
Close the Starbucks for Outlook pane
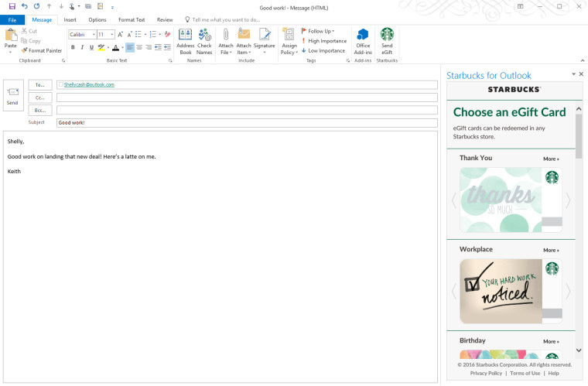point(581,74)
